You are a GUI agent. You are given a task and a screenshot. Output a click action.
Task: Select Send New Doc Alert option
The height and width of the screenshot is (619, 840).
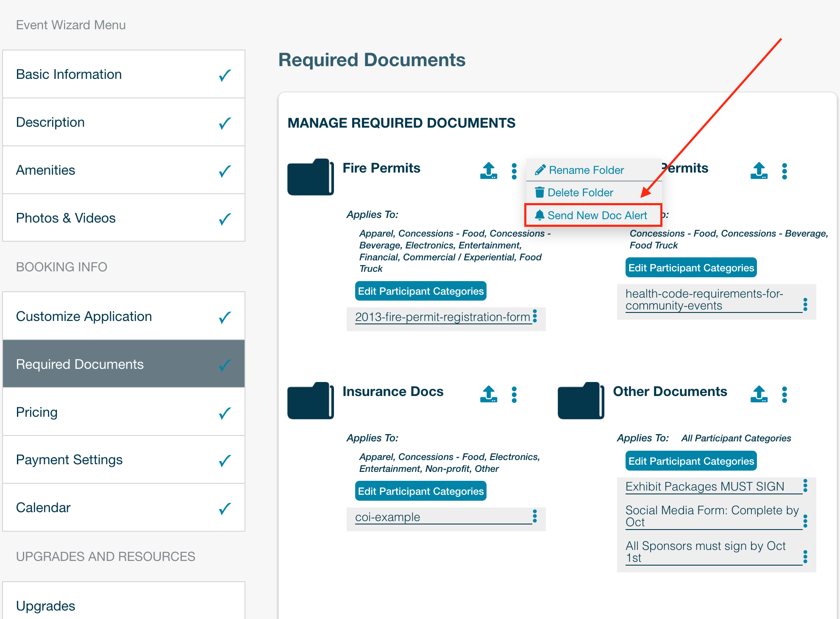[x=593, y=215]
